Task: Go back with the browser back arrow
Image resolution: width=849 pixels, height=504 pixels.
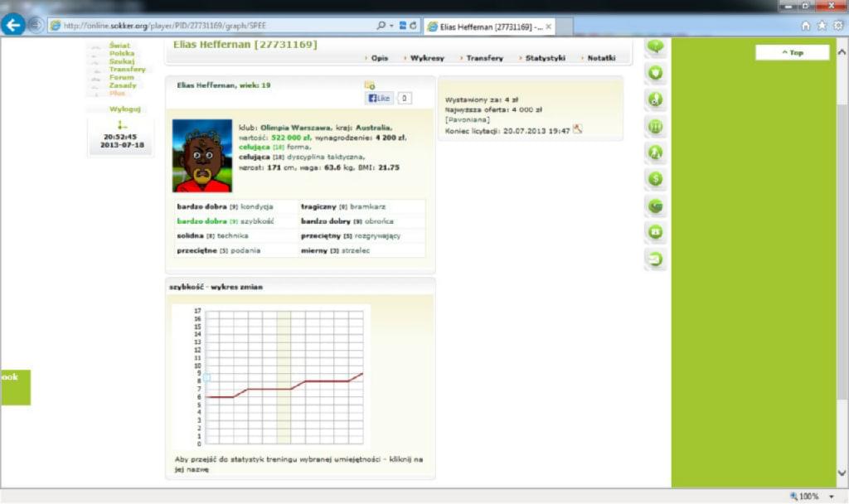Action: point(13,25)
